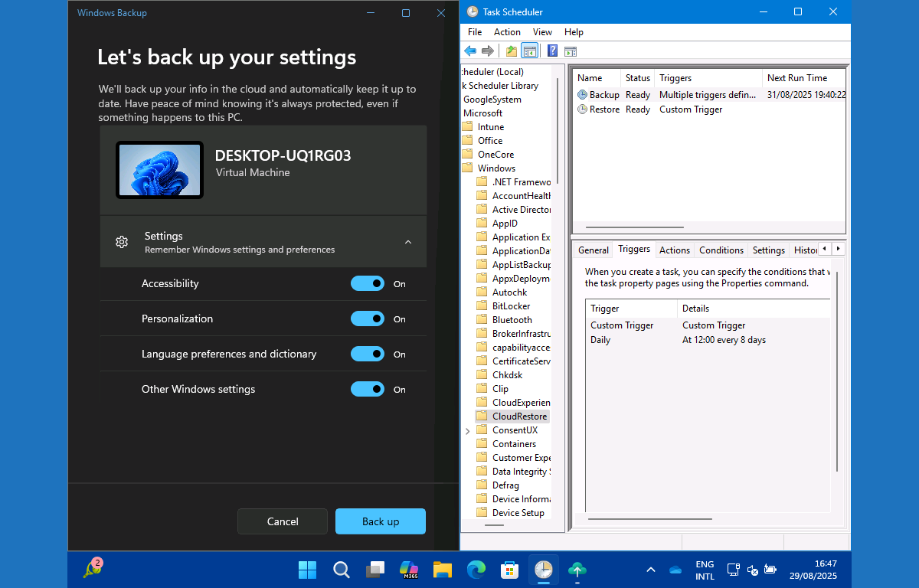Expand the ConsentUX folder in the tree
Screen dimensions: 919x588
pyautogui.click(x=468, y=431)
